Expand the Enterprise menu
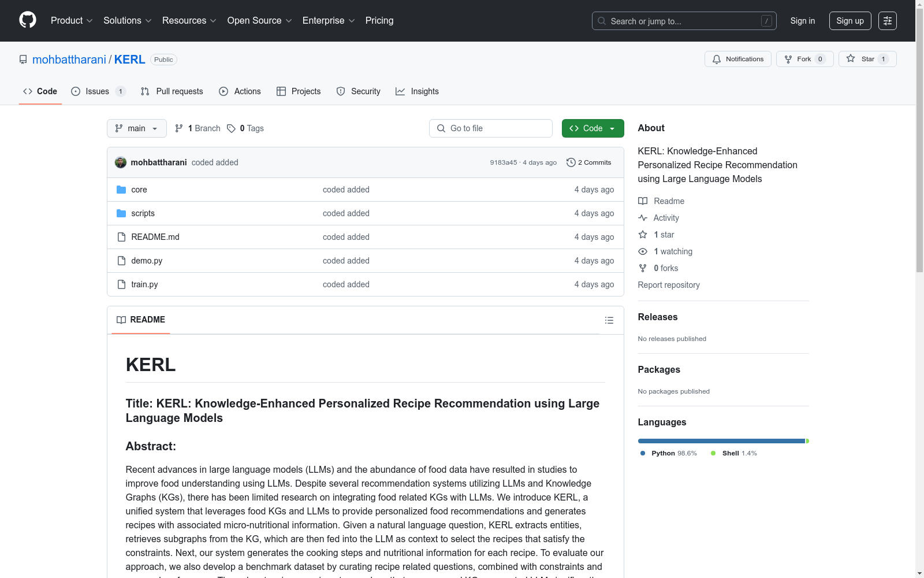The height and width of the screenshot is (578, 924). click(329, 20)
